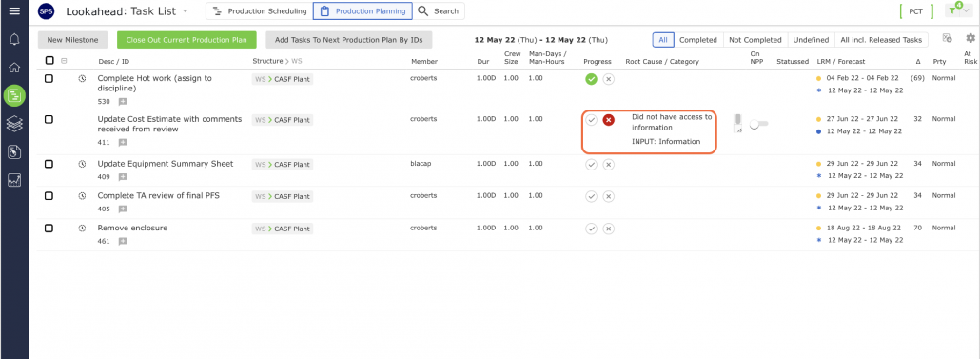This screenshot has width=980, height=359.
Task: Check the box for Update Cost Estimate
Action: (49, 119)
